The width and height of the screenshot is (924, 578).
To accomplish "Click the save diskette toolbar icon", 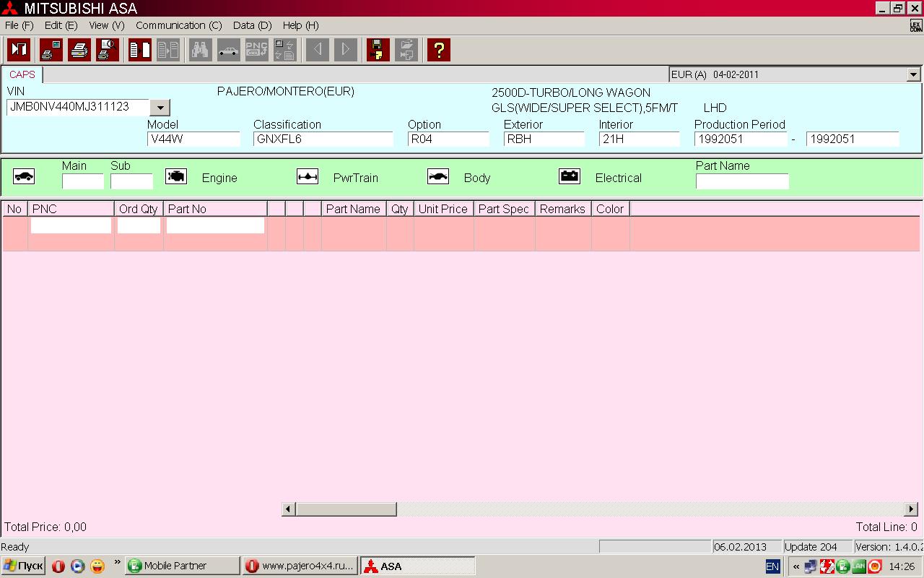I will click(378, 50).
